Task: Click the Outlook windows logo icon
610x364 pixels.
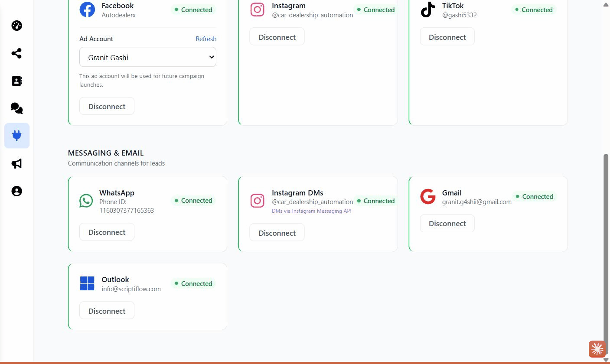Action: (x=87, y=283)
